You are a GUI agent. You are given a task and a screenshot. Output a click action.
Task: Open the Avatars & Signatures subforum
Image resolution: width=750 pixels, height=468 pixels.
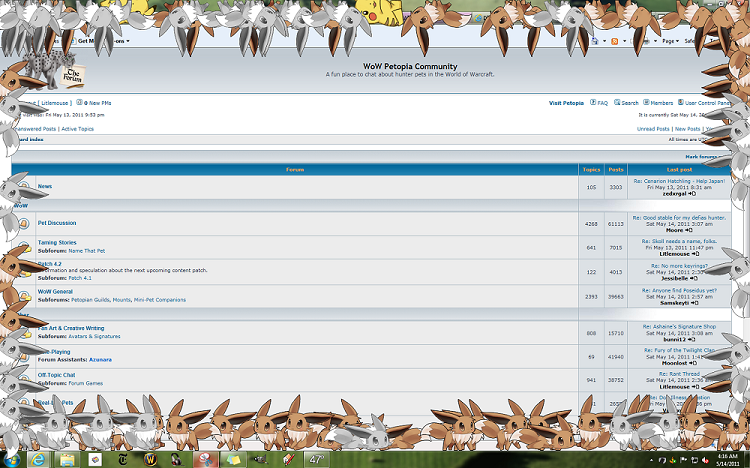pos(94,336)
